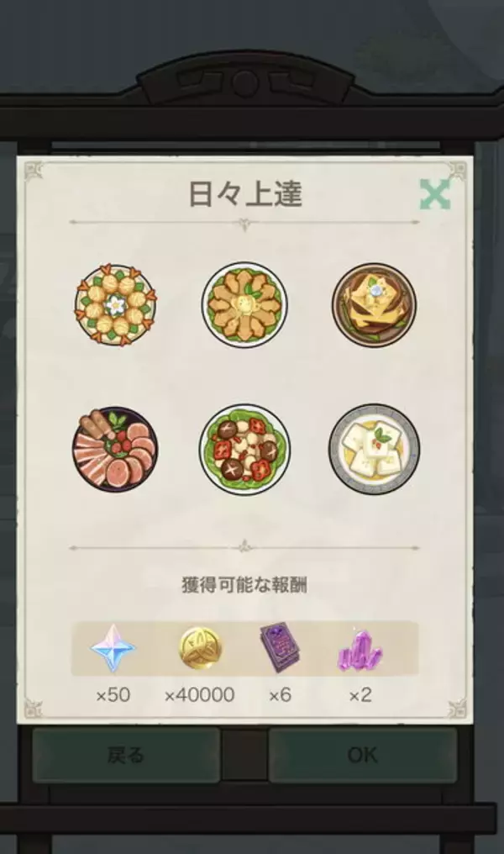Select the fried chicken flower plate dish
Screen dimensions: 504x854
click(244, 305)
